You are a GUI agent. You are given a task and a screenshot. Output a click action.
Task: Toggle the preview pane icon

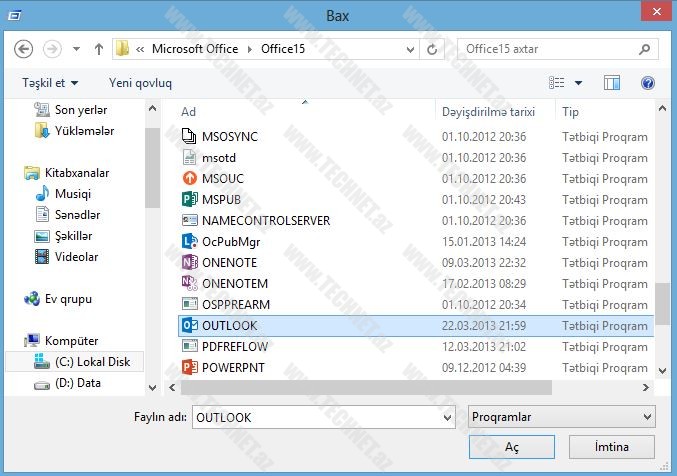pos(612,83)
